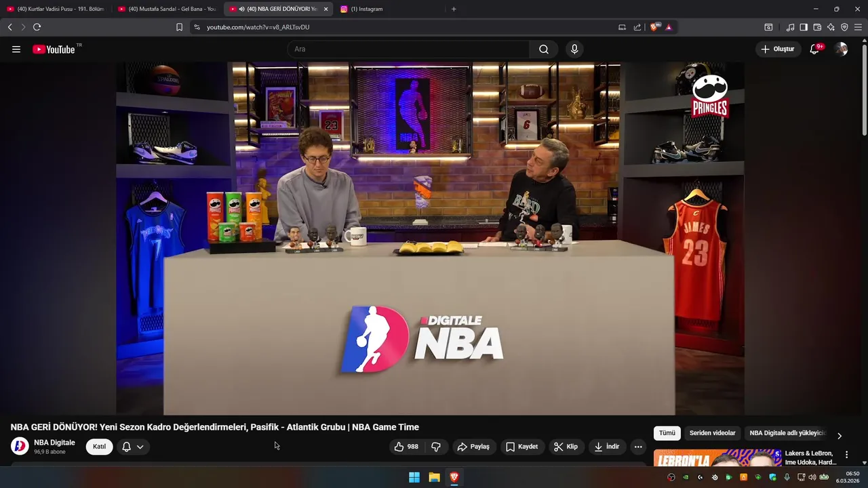Open Brave browser taskbar icon

(454, 477)
